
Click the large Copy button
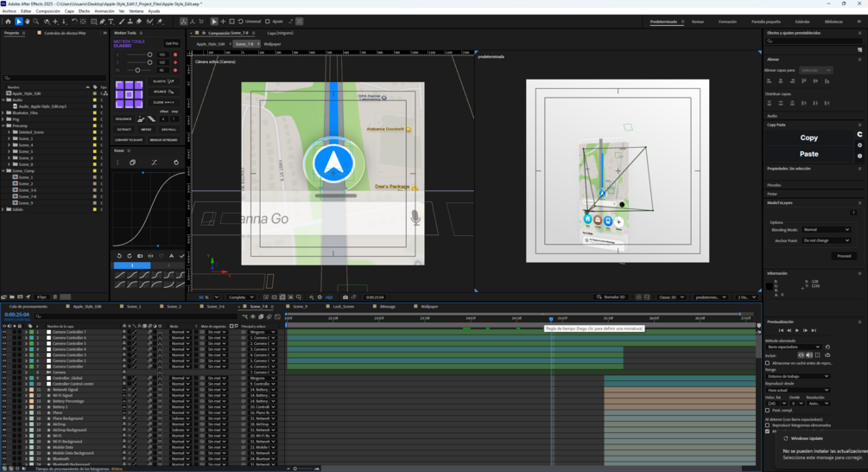point(808,137)
